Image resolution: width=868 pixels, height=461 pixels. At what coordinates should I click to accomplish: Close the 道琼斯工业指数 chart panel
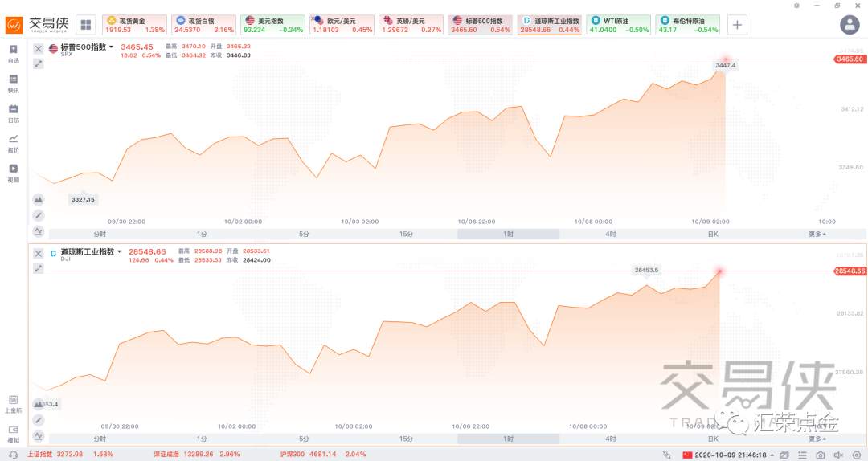click(x=39, y=254)
